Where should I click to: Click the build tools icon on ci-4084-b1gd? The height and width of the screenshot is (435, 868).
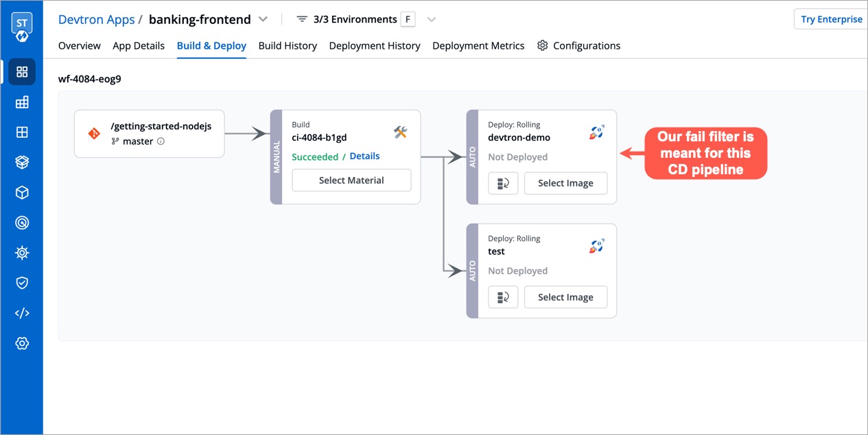[401, 132]
